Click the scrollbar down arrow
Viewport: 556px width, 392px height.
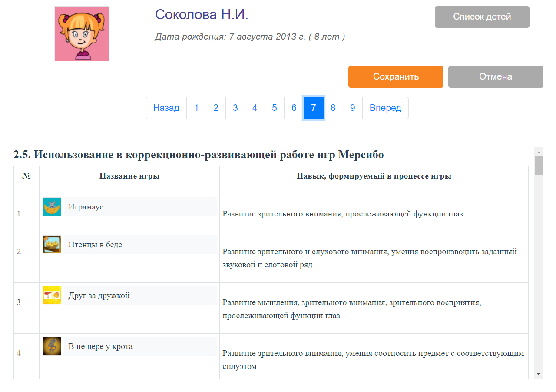[539, 374]
